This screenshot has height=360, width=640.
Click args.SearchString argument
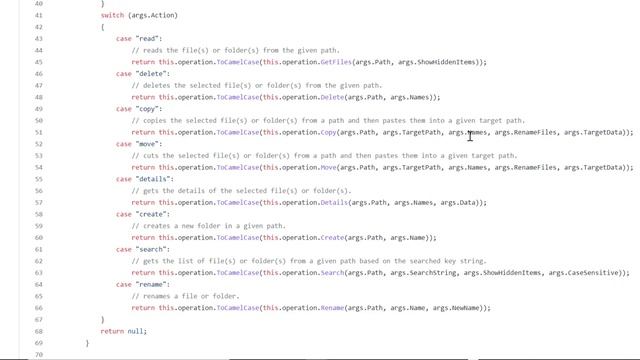click(x=423, y=273)
